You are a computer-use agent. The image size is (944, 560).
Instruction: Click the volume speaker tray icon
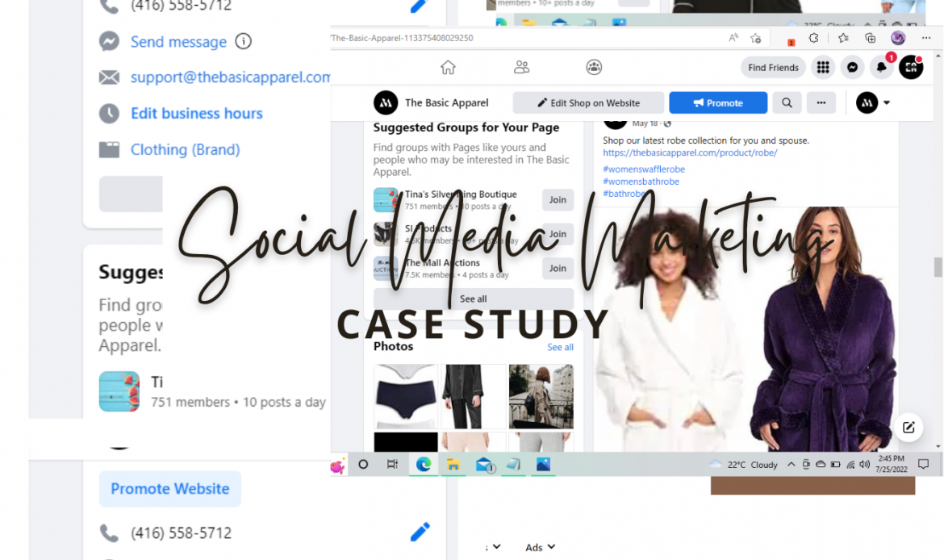(865, 464)
